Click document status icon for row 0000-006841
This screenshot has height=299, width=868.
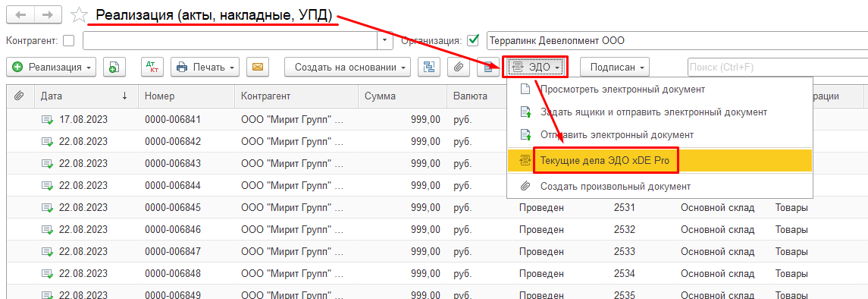pyautogui.click(x=47, y=119)
